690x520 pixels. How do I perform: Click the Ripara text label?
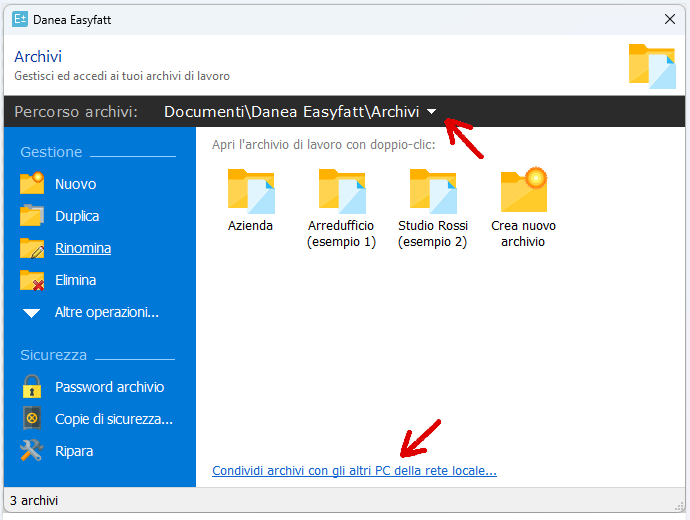pyautogui.click(x=74, y=451)
